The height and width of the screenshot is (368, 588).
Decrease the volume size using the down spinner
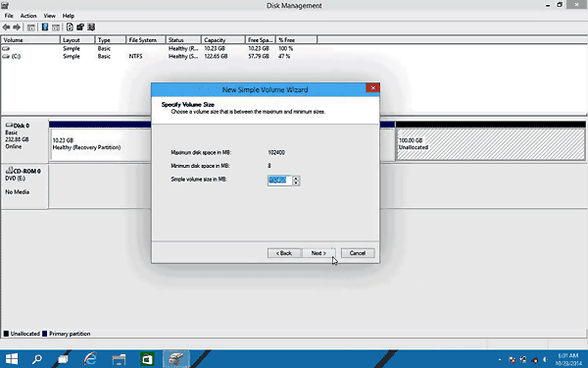[x=296, y=183]
